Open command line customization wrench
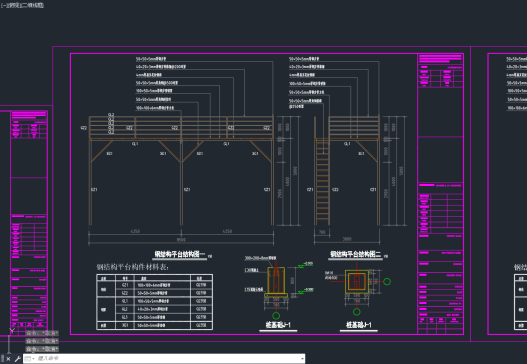 [x=17, y=359]
